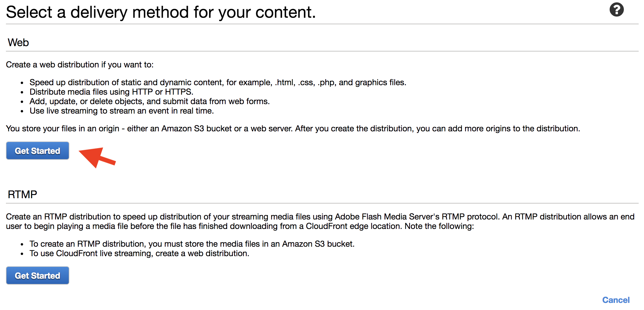Select the "must store the media files" bullet
Image resolution: width=644 pixels, height=310 pixels.
coord(192,244)
